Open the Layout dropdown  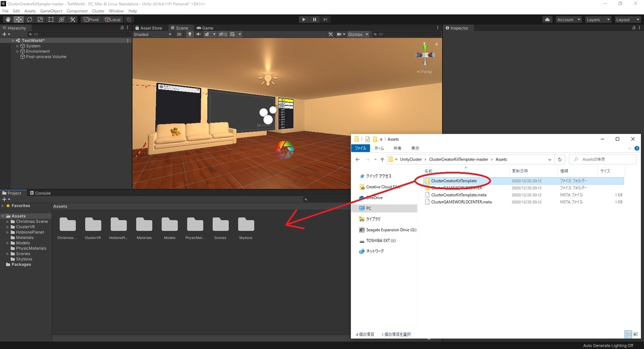coord(627,19)
